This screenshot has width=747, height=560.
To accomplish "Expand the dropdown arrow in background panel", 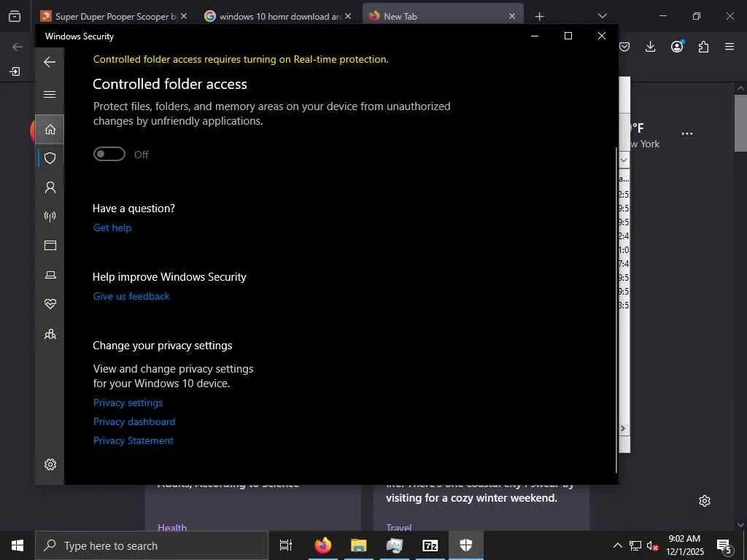I will pyautogui.click(x=624, y=160).
